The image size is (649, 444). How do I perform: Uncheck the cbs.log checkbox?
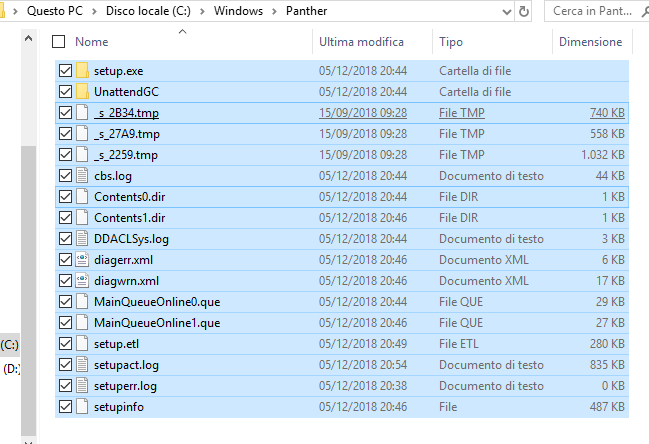(65, 175)
